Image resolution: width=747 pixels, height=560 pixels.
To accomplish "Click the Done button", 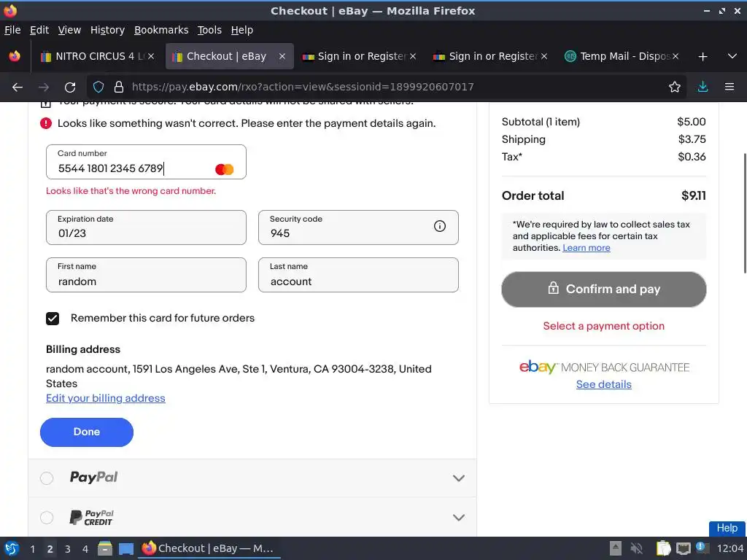I will click(87, 432).
